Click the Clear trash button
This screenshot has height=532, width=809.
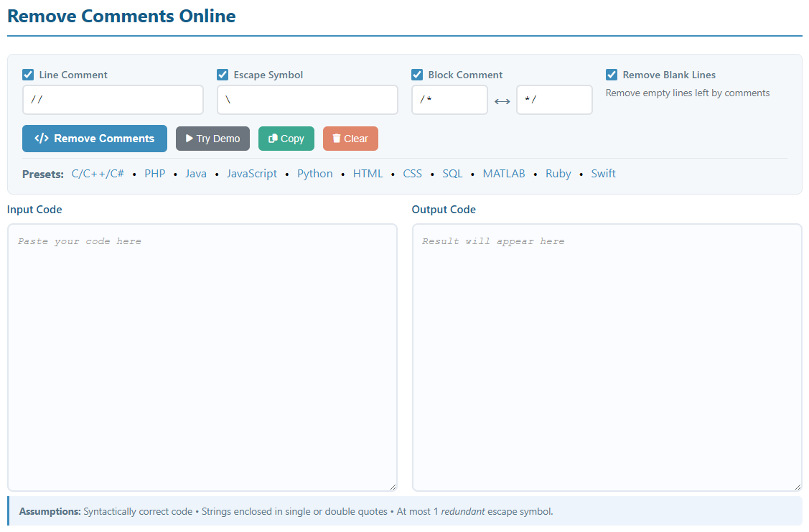point(350,139)
